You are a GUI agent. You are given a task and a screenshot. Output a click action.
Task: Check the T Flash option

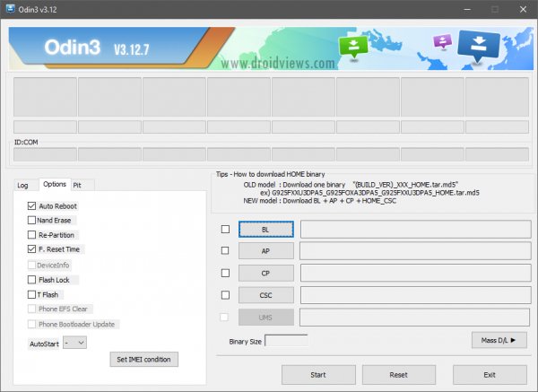pos(31,294)
